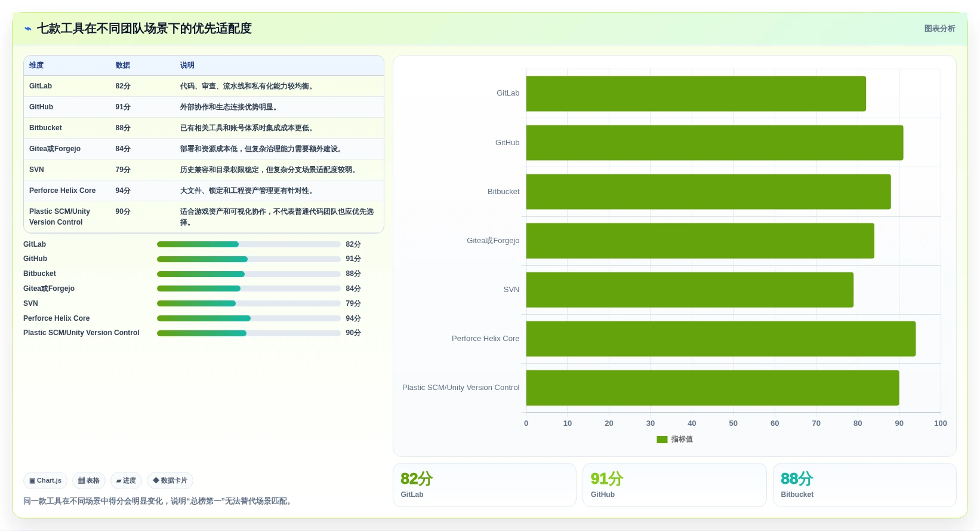Click the Perforce Helix Core chart axis label
This screenshot has width=980, height=531.
click(485, 339)
